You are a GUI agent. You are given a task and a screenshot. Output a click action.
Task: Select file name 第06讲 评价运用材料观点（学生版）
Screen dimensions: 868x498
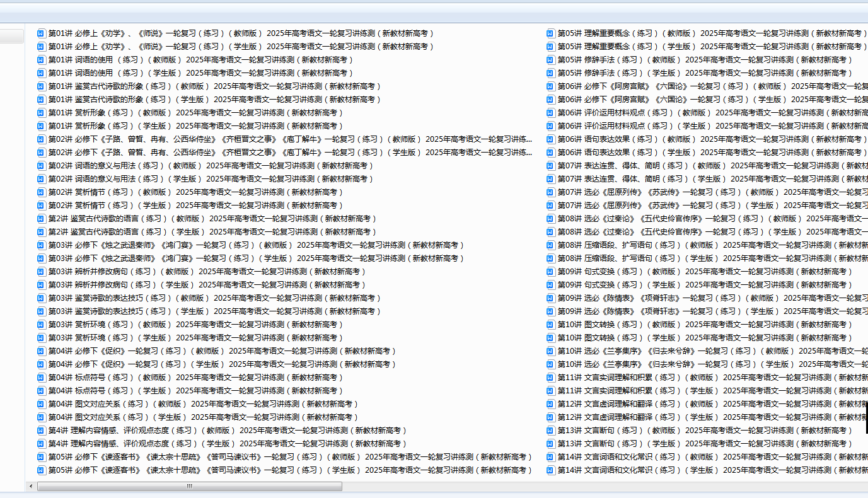712,125
